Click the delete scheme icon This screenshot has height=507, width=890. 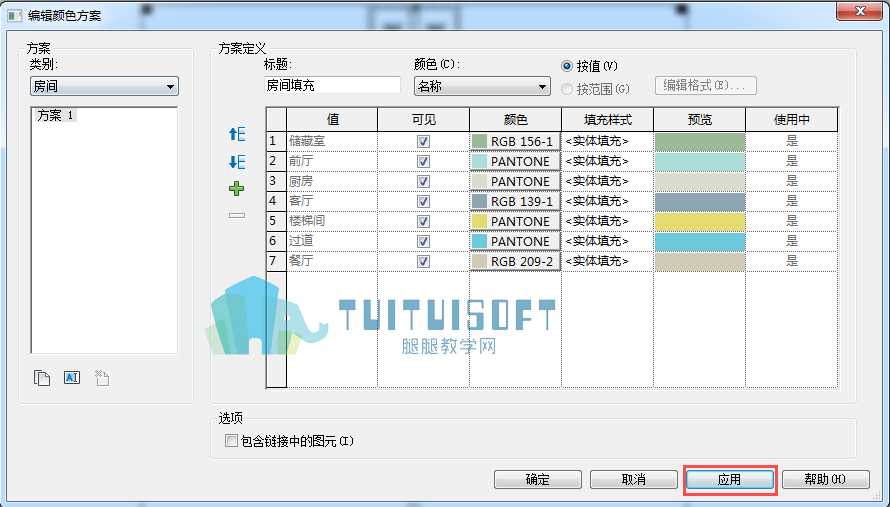click(102, 378)
